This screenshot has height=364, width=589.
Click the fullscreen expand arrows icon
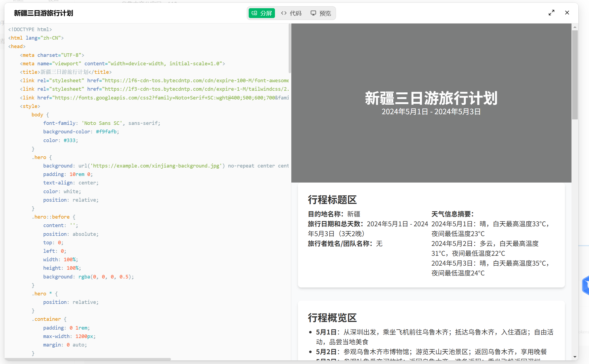coord(552,13)
